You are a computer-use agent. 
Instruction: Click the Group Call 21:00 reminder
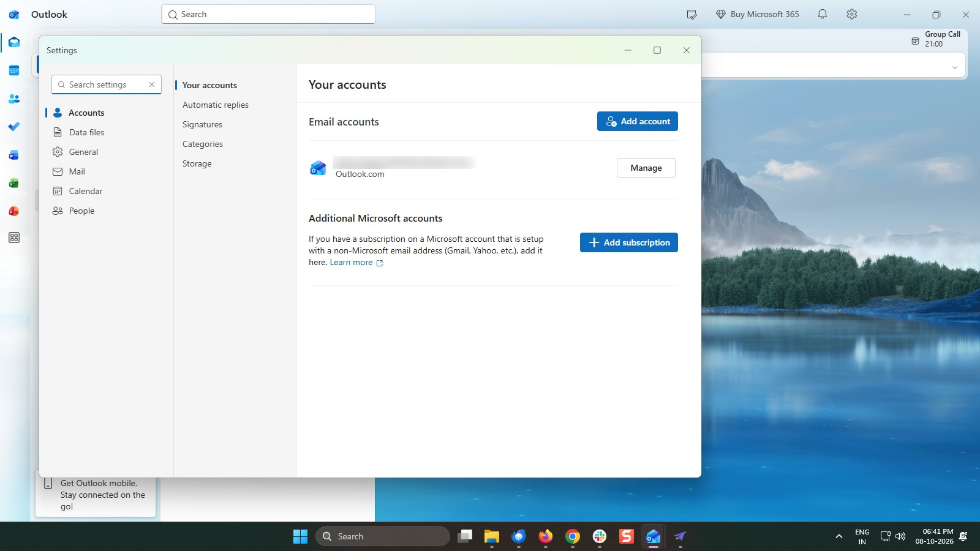pyautogui.click(x=936, y=39)
